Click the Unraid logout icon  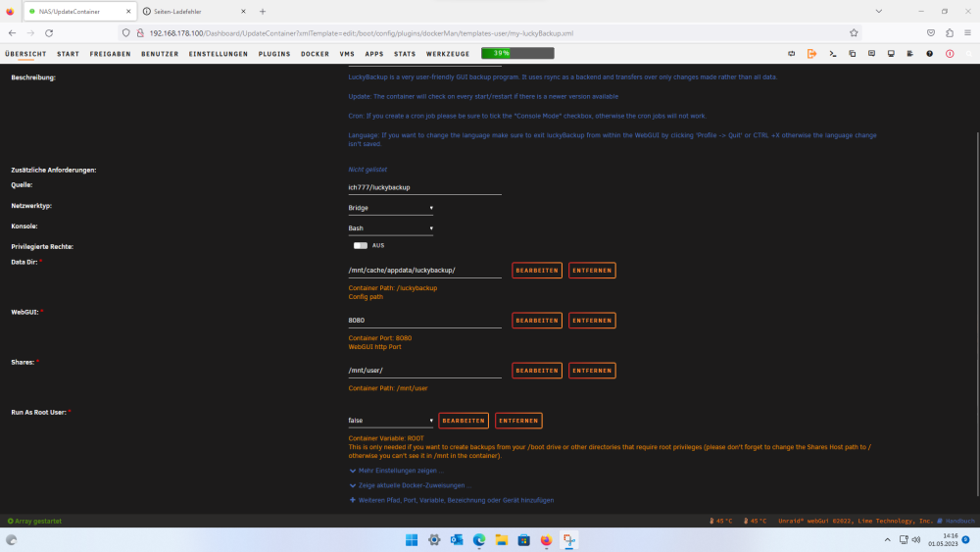[811, 54]
